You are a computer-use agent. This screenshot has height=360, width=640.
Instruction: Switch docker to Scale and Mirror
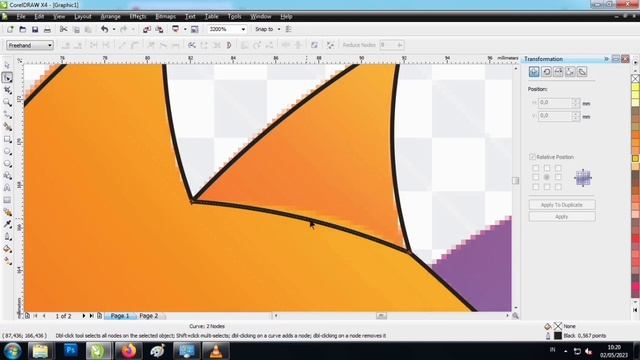pos(558,72)
